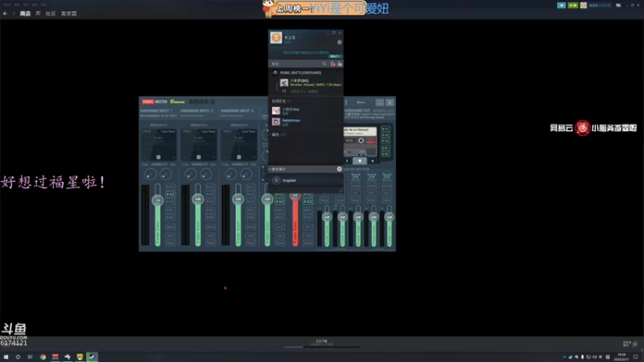Open Steam Community tab
The image size is (644, 362).
click(x=51, y=14)
